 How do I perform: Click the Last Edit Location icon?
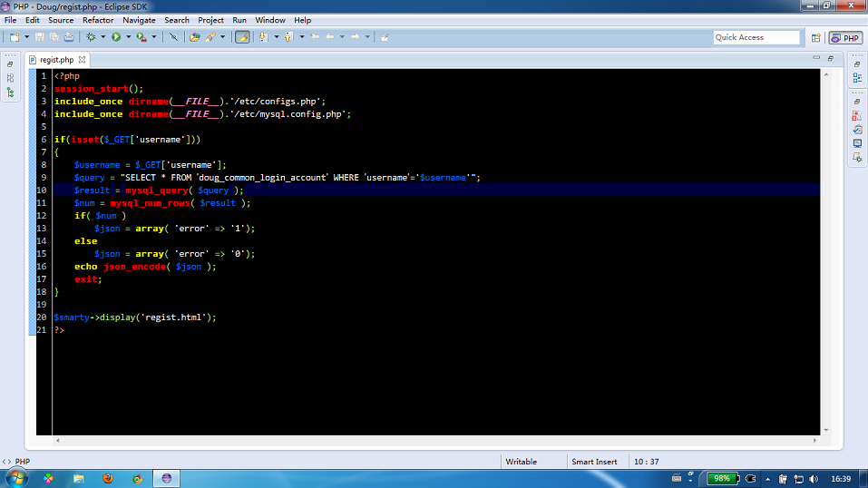[x=315, y=37]
